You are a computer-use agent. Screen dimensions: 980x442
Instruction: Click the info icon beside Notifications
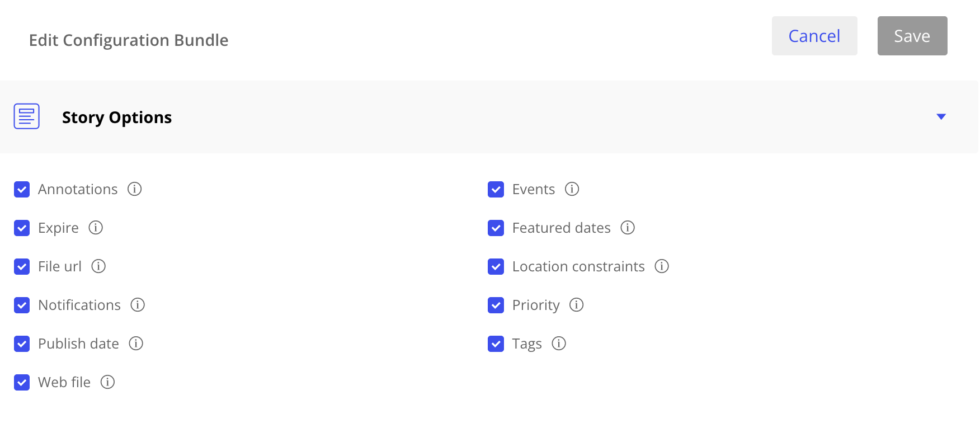point(138,305)
